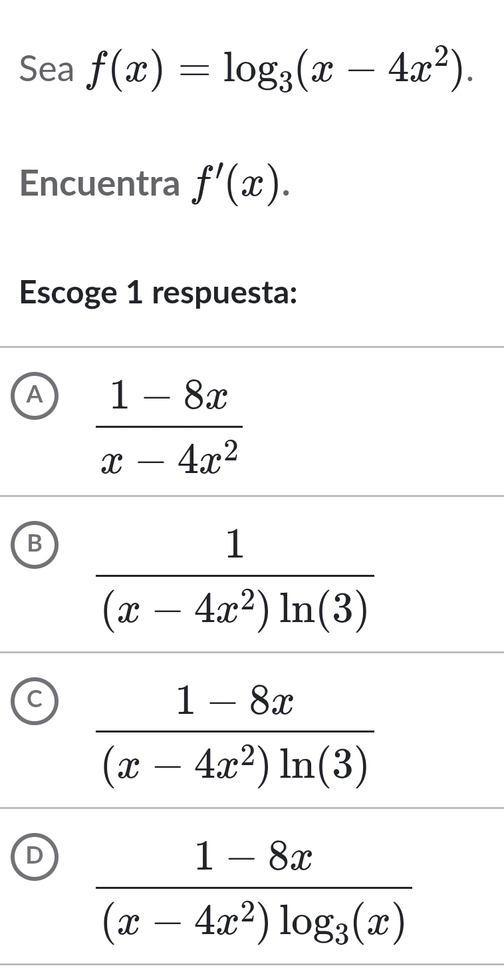Click the numerator 1 − 8x of option C
The image size is (504, 980).
235,701
